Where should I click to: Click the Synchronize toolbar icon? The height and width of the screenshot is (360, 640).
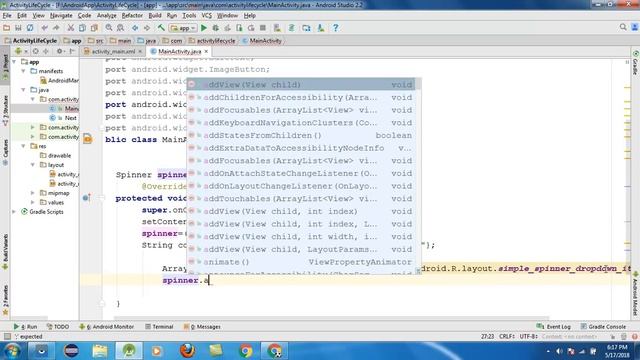30,28
